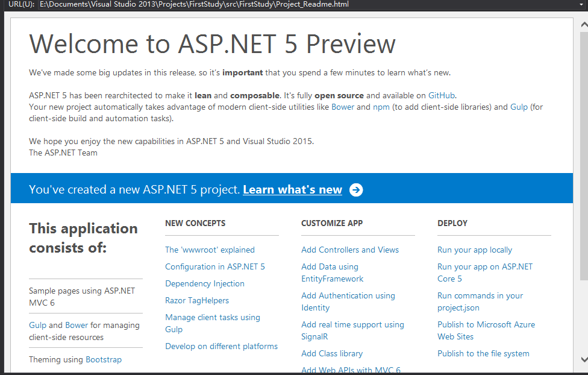588x375 pixels.
Task: Click the scrollbar up arrow
Action: (x=584, y=25)
